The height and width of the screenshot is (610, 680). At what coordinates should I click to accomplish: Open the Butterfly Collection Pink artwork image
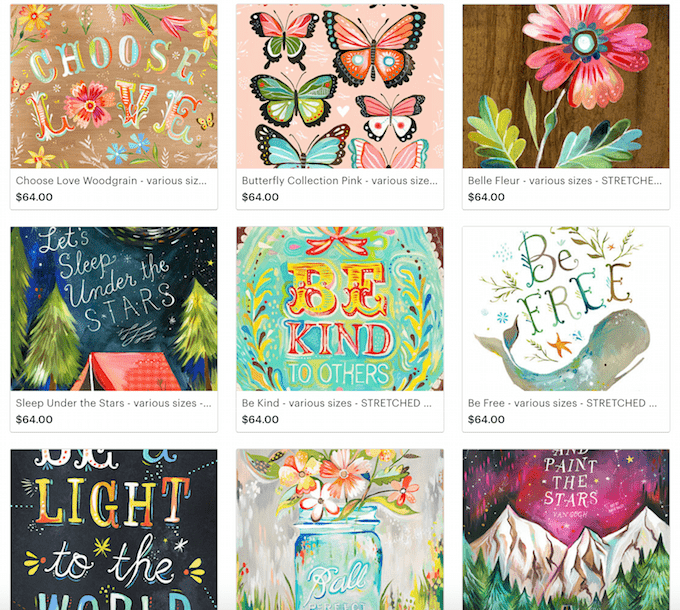(340, 86)
